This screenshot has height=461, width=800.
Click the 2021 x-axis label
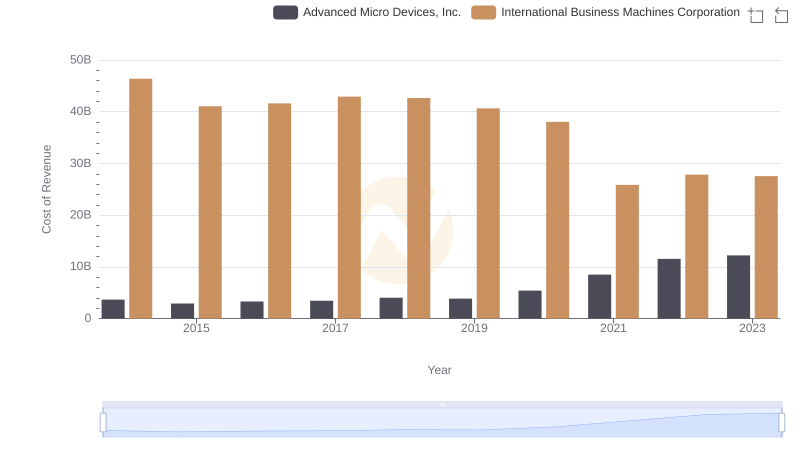[613, 328]
